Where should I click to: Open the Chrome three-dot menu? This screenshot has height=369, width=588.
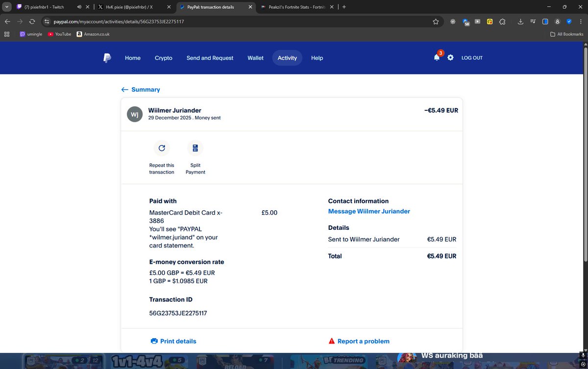pyautogui.click(x=581, y=22)
